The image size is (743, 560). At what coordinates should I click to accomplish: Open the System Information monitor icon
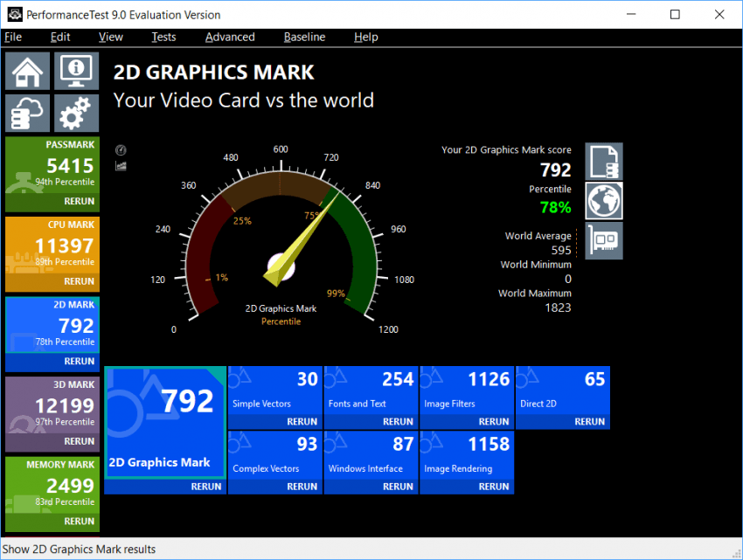pyautogui.click(x=76, y=71)
